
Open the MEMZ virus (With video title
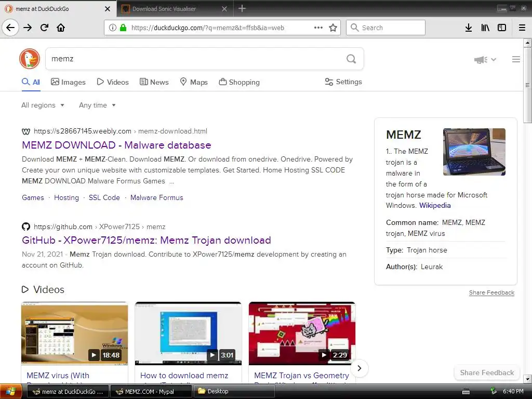coord(58,376)
